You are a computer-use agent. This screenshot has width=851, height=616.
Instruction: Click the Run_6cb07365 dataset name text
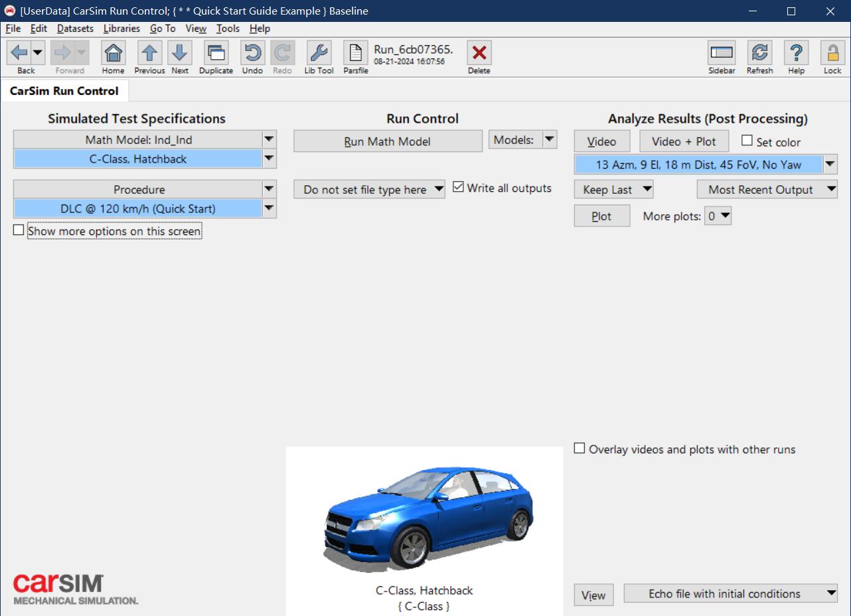pos(414,49)
